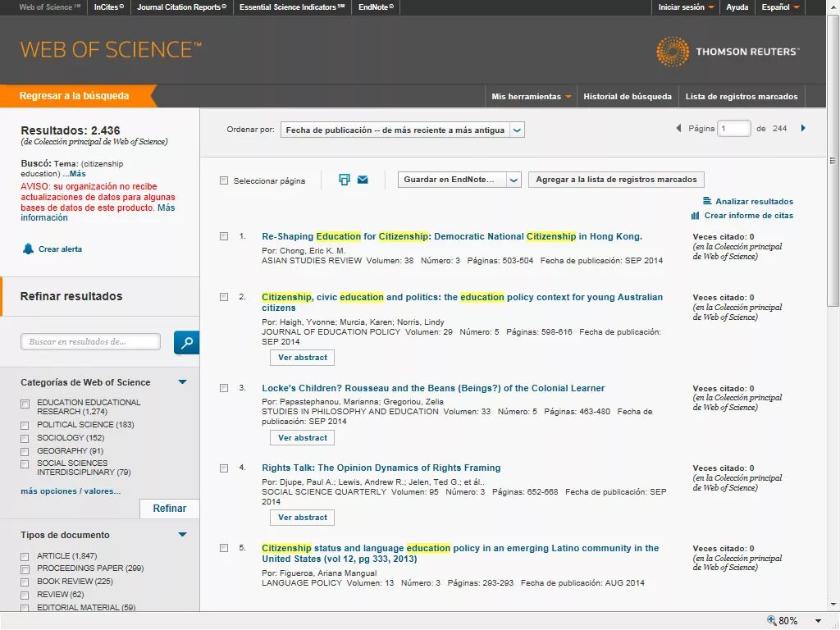Click the scrollbar down arrow

pyautogui.click(x=832, y=605)
